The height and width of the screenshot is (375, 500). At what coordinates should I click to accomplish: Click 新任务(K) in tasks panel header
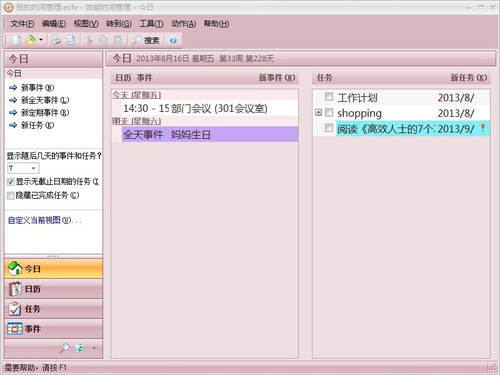click(469, 78)
